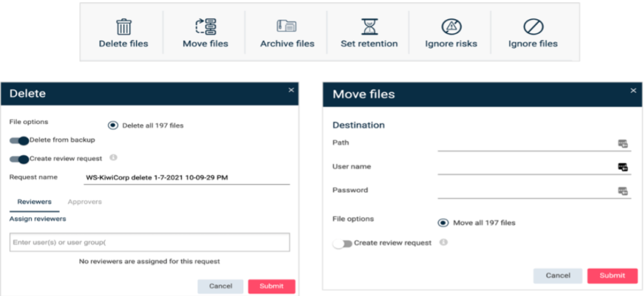Disable the Delete from backup toggle
644x296 pixels.
pyautogui.click(x=19, y=140)
